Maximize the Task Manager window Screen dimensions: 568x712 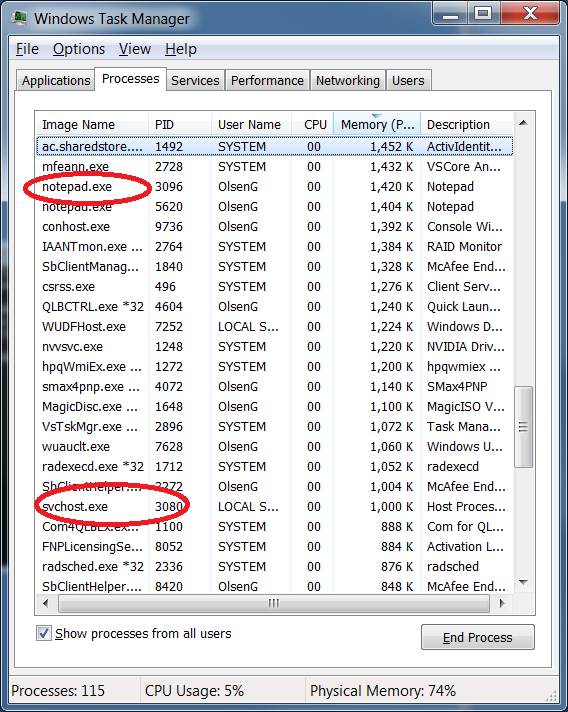click(484, 14)
